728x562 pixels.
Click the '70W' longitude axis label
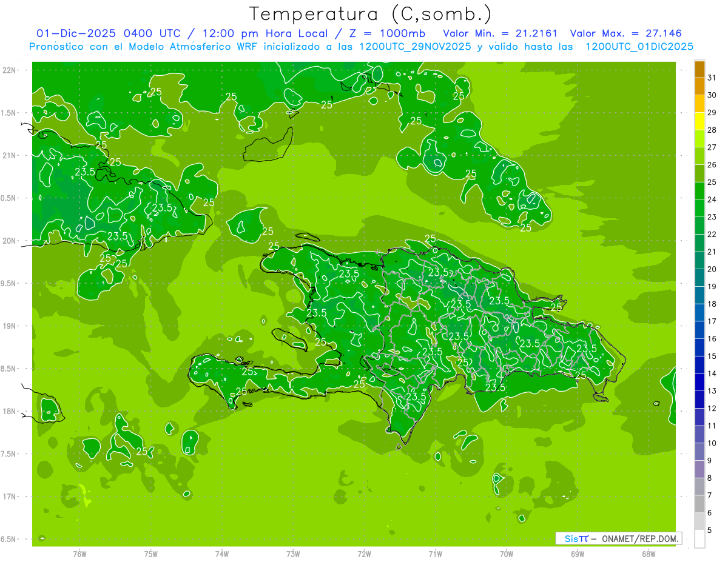(507, 554)
